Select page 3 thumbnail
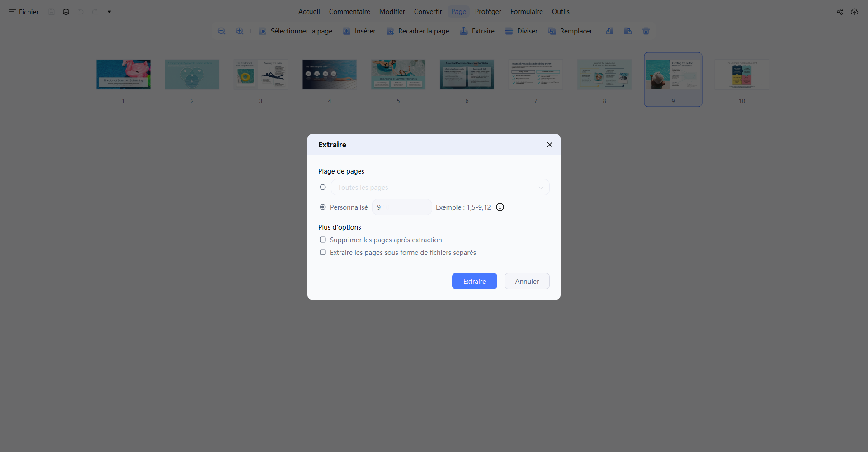 coord(261,75)
